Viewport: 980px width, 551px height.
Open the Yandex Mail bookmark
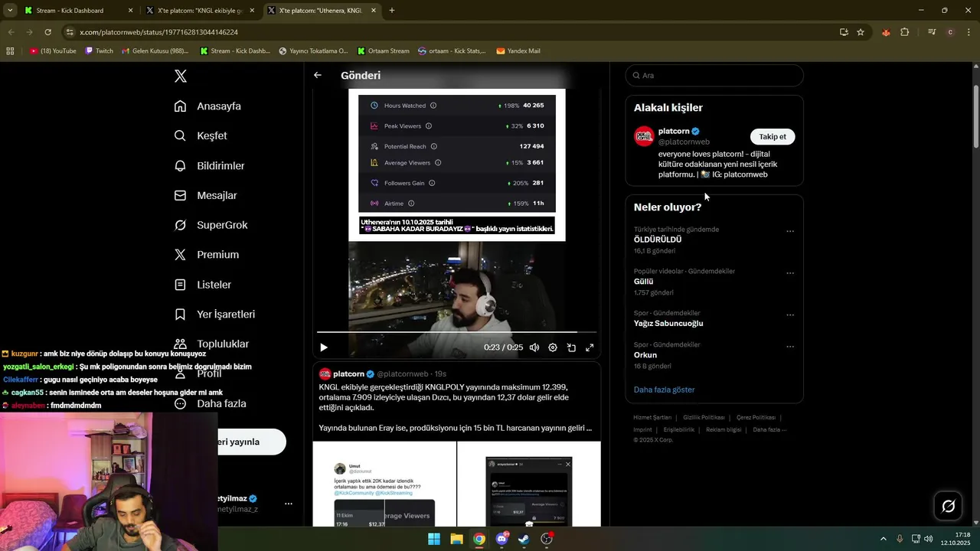[x=518, y=51]
